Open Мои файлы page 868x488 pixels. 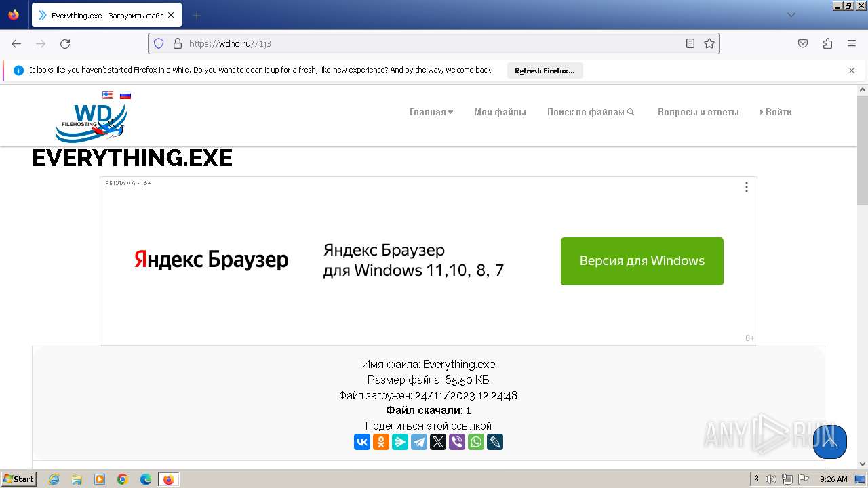pyautogui.click(x=500, y=112)
